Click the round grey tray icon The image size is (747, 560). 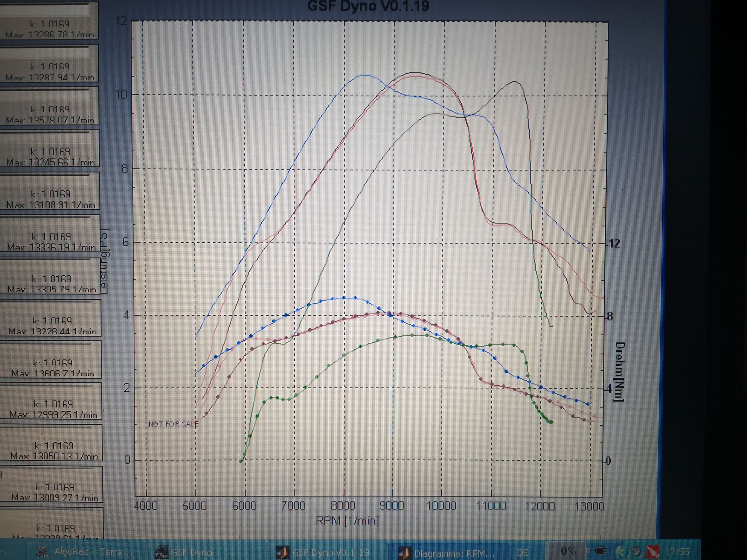(636, 551)
